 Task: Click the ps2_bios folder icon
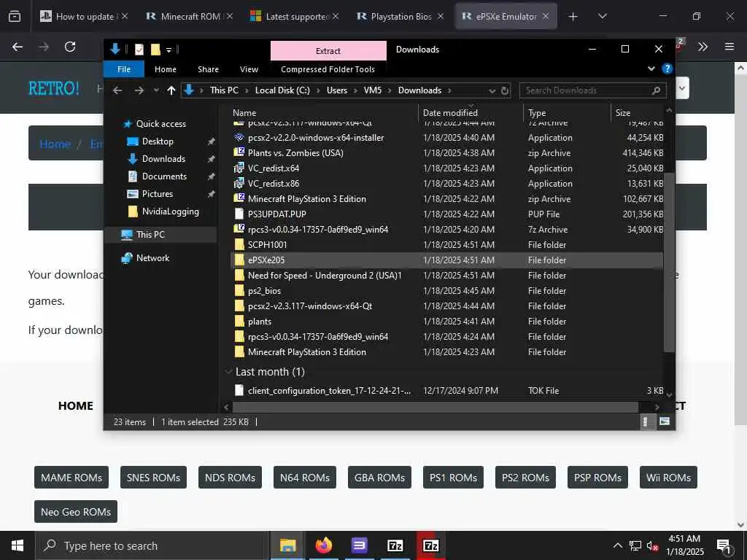(x=239, y=290)
